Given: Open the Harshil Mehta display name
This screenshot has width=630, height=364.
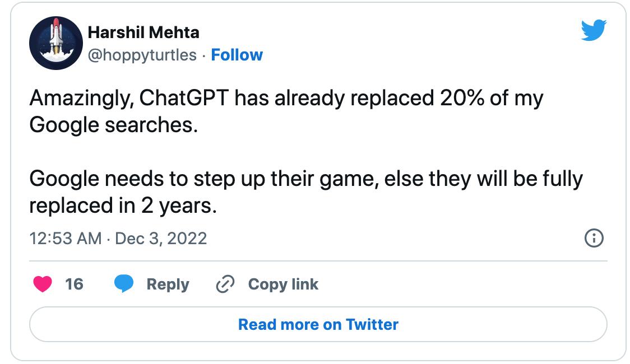Looking at the screenshot, I should pyautogui.click(x=143, y=32).
